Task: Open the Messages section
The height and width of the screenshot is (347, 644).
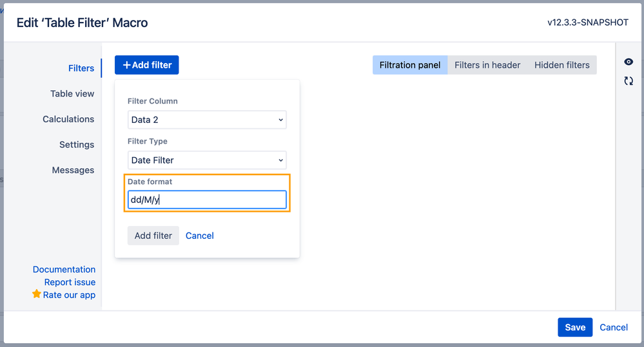Action: (73, 170)
